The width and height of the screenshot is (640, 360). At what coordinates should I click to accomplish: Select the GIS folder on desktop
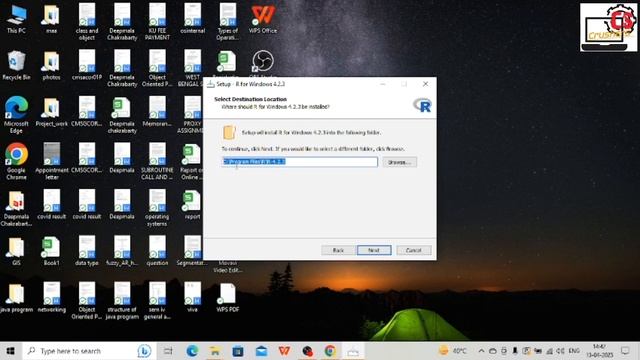coord(16,251)
